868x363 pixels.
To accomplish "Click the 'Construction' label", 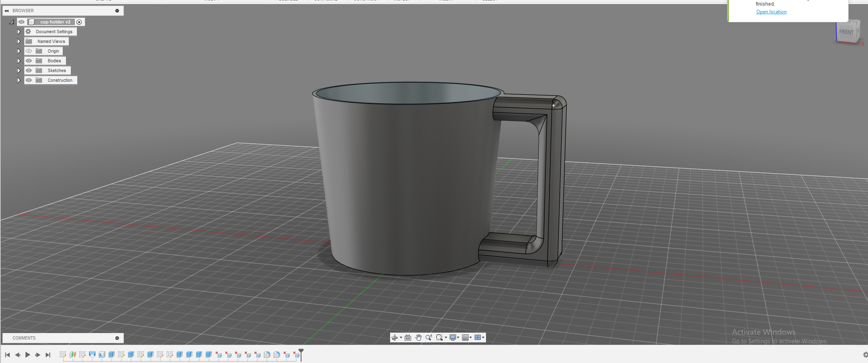I will point(60,80).
